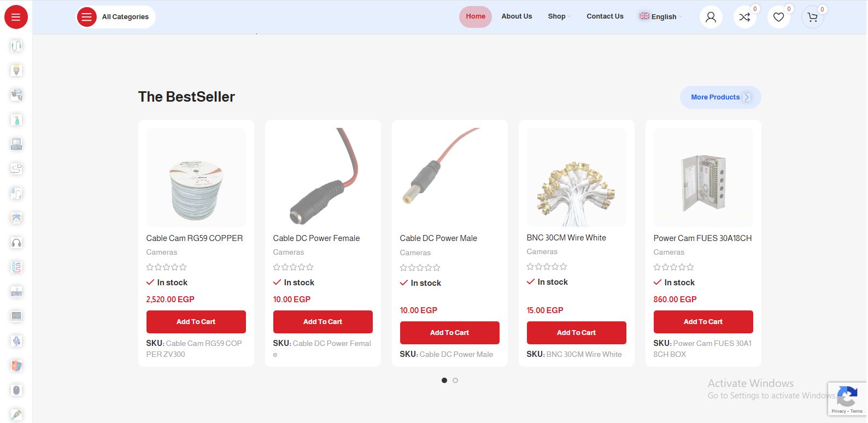This screenshot has height=423, width=868.
Task: Open the compare products shuffle icon
Action: pyautogui.click(x=744, y=17)
